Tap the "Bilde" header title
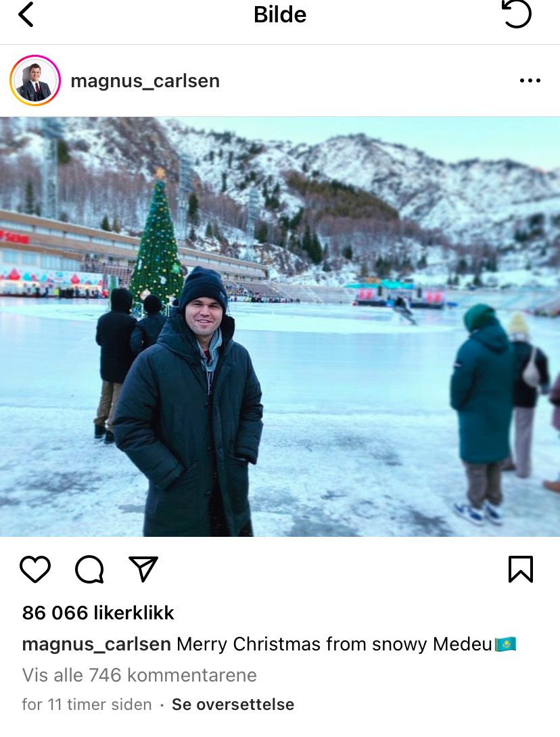 [x=280, y=14]
